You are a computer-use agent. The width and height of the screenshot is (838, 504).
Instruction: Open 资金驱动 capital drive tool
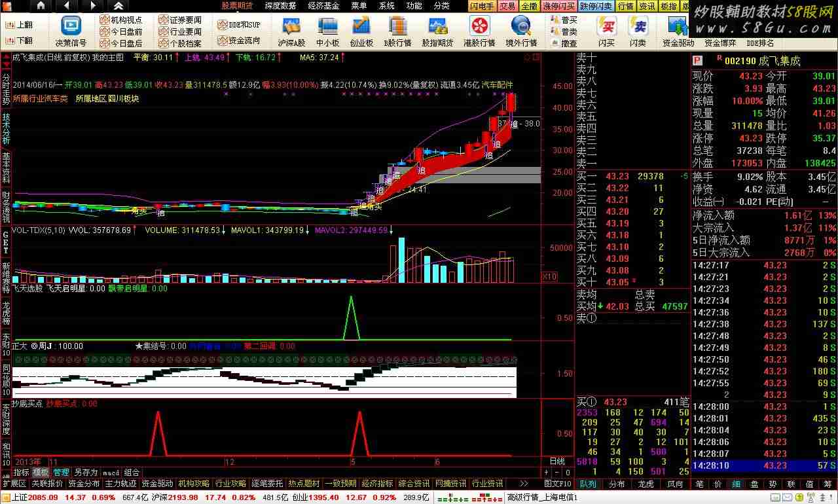click(x=678, y=32)
